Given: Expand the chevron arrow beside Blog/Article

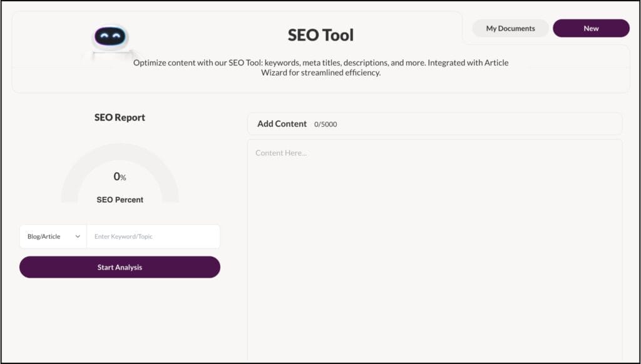Looking at the screenshot, I should tap(78, 236).
